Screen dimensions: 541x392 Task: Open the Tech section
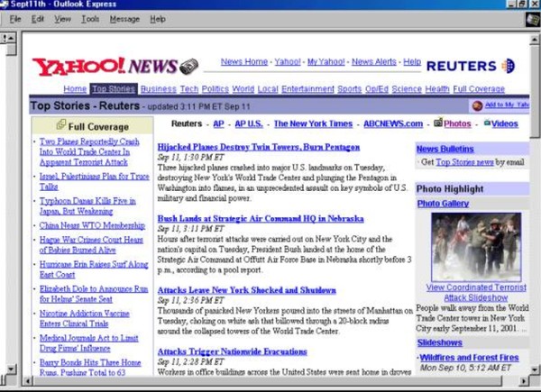point(189,89)
